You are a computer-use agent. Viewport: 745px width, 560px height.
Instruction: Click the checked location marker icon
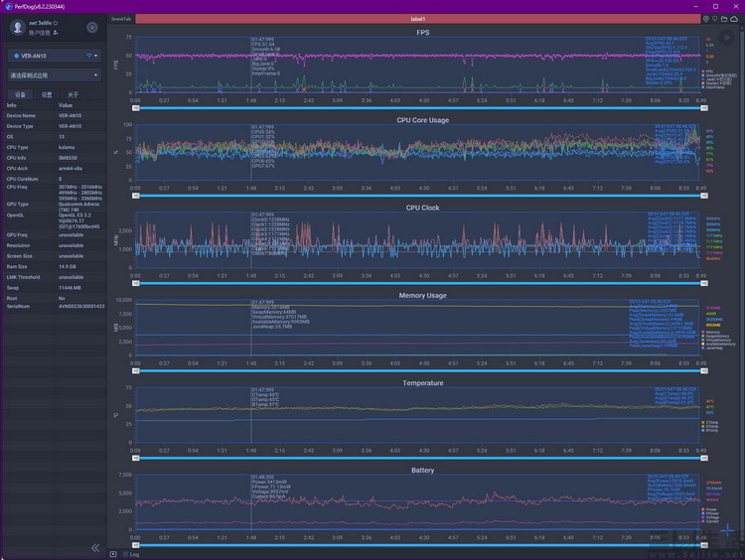[x=706, y=19]
